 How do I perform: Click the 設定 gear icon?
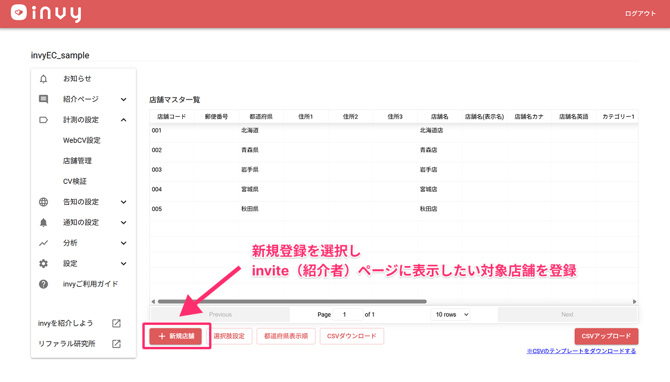43,264
